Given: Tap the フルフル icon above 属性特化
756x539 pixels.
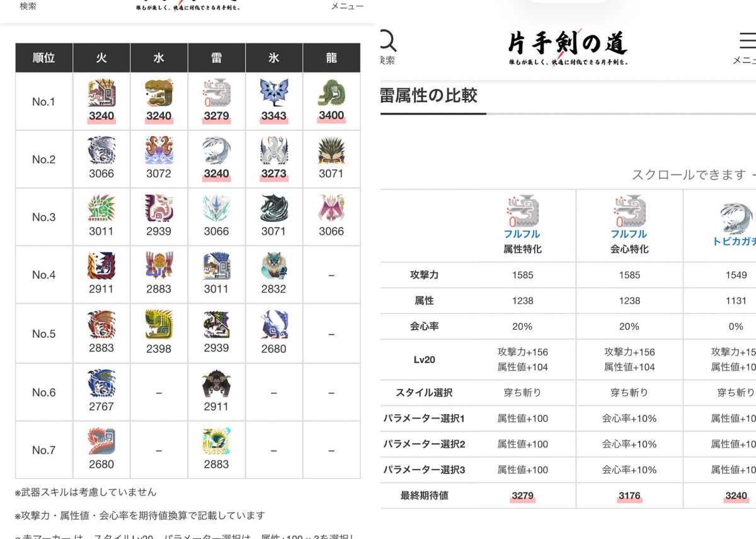Looking at the screenshot, I should 522,212.
